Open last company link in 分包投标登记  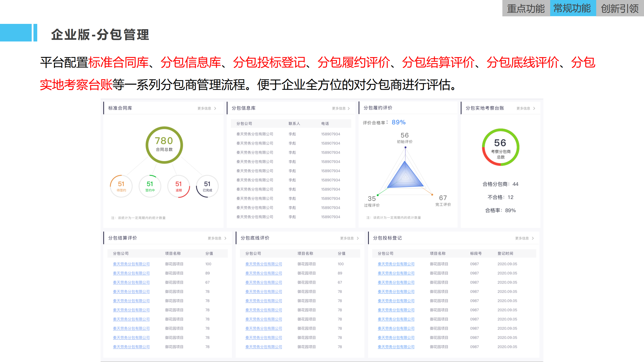(396, 347)
